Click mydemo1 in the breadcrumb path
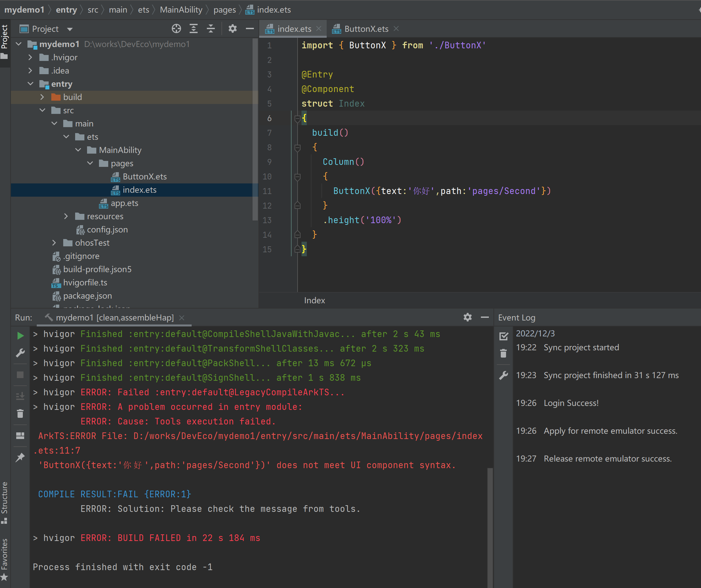The width and height of the screenshot is (701, 588). (24, 10)
